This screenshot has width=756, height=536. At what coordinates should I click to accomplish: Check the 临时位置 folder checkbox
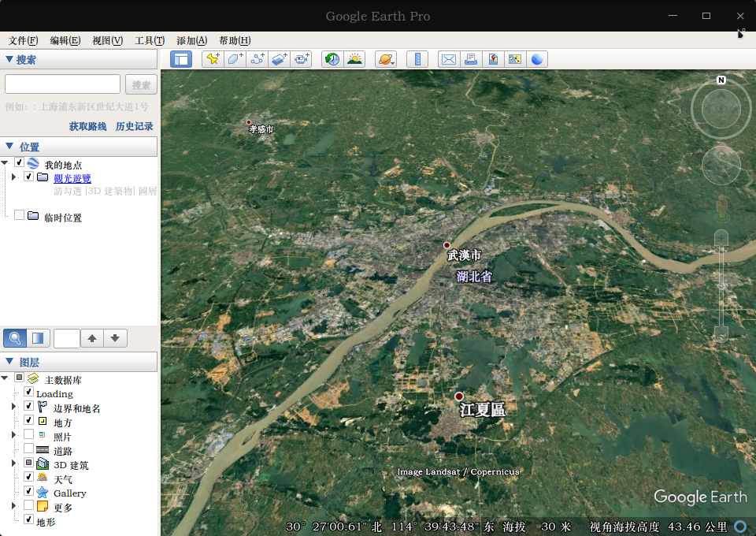pyautogui.click(x=19, y=215)
